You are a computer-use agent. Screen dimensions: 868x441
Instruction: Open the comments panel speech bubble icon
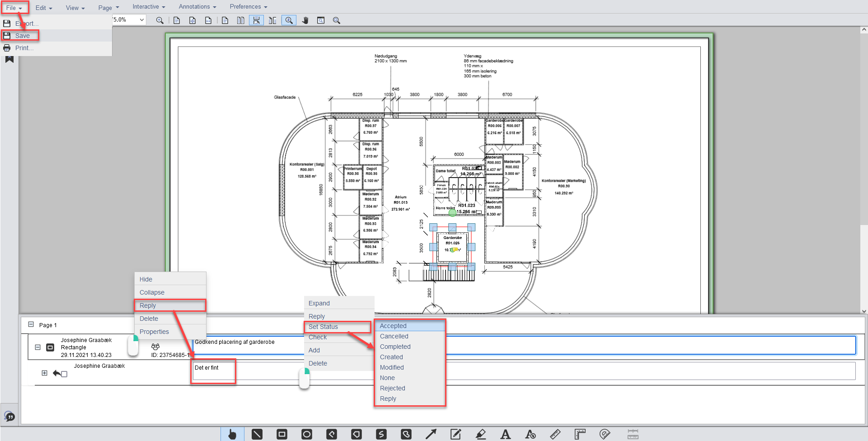[9, 416]
